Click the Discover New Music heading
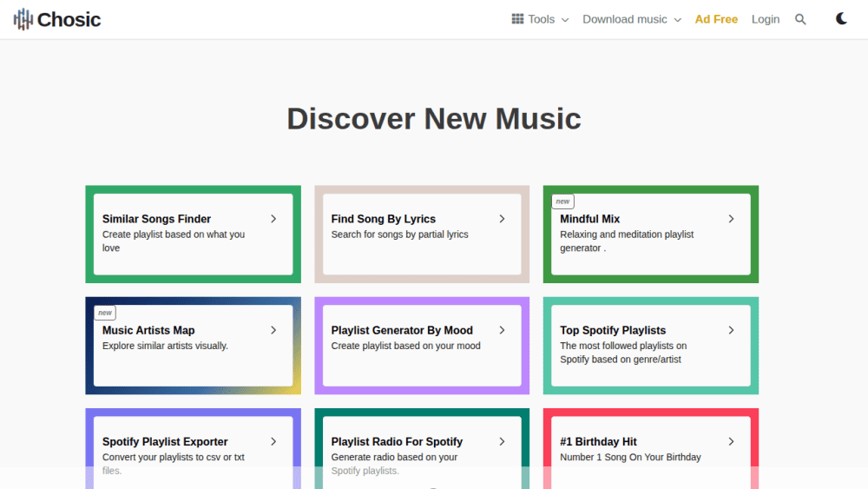Viewport: 868px width, 489px height. point(434,118)
